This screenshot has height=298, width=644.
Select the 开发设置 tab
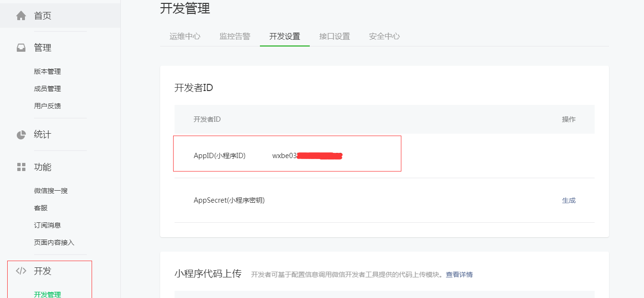point(284,36)
